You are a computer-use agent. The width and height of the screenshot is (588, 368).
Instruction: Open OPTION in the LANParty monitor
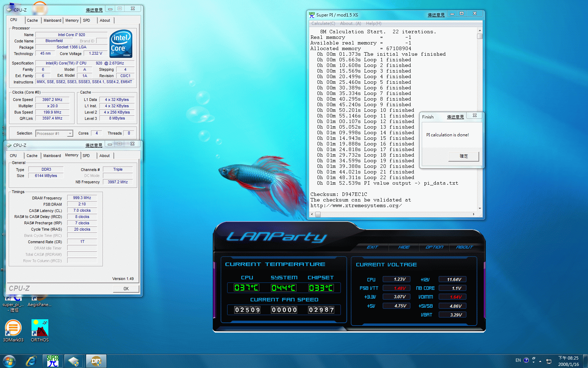coord(434,247)
